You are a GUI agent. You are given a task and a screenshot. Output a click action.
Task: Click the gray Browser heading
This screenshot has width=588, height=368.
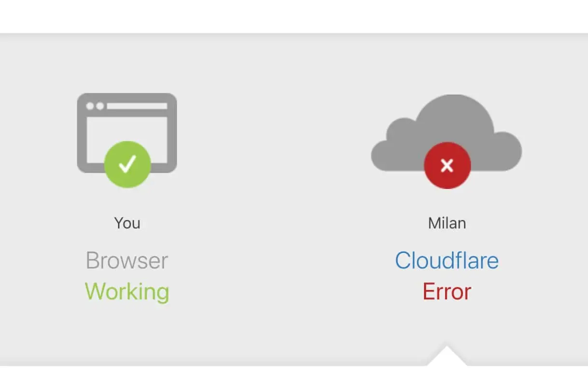(x=127, y=261)
